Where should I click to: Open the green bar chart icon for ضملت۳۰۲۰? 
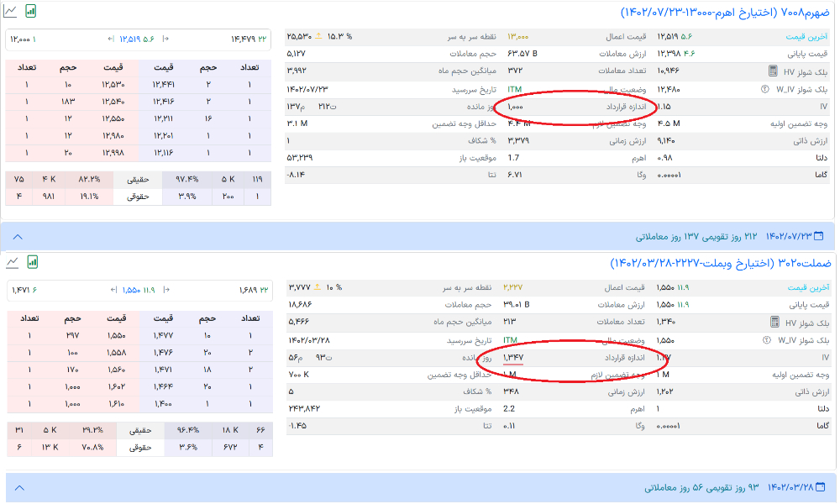pyautogui.click(x=33, y=262)
